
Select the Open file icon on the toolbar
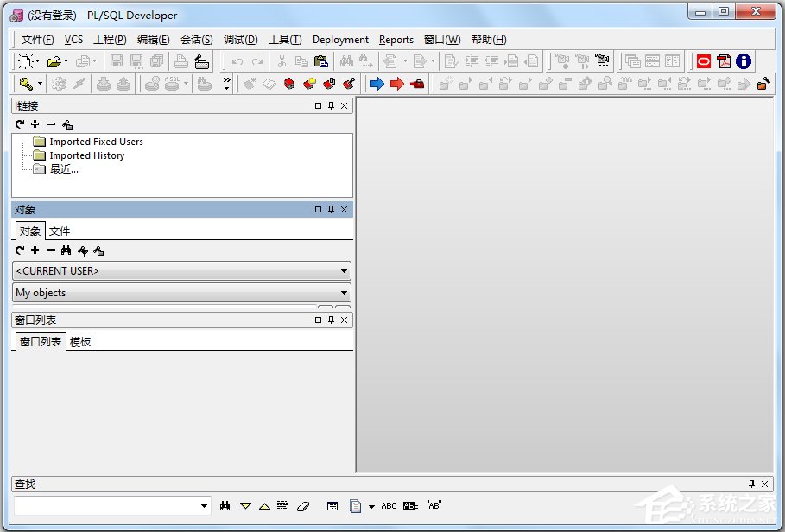coord(55,60)
